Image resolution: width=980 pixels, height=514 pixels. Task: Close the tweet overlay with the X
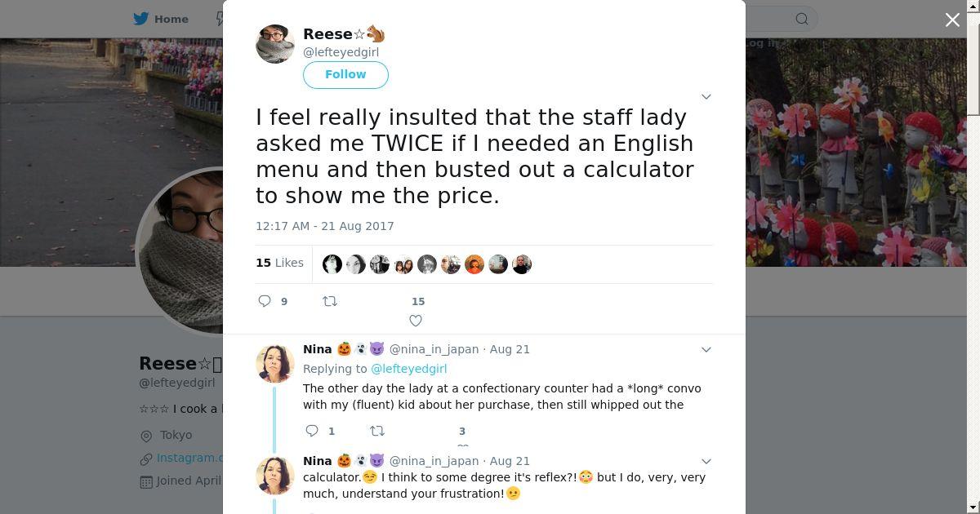click(952, 20)
